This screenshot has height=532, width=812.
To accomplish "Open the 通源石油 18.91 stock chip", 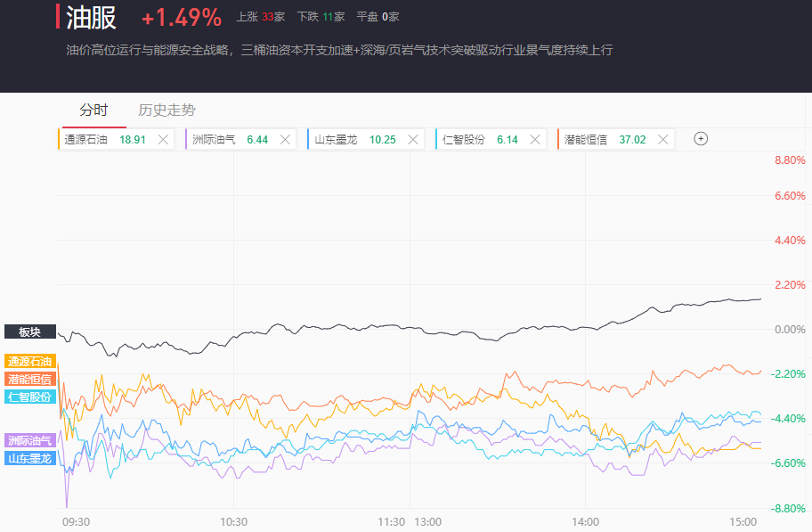I will [105, 140].
